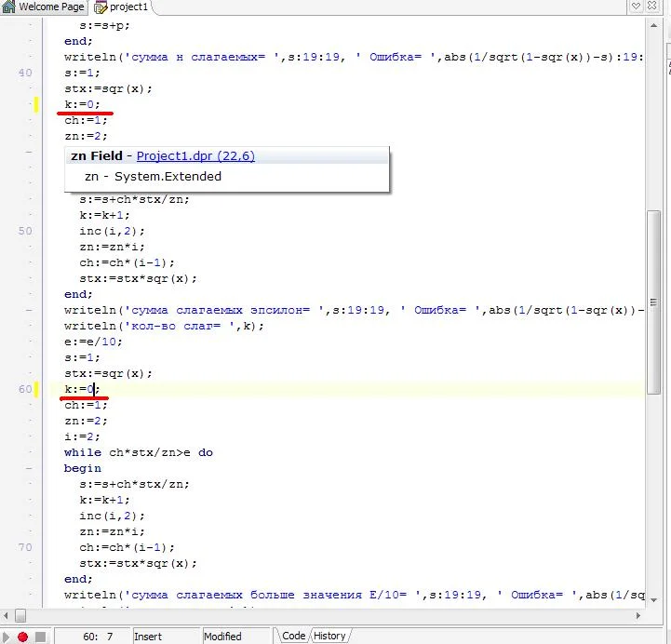Click the horizontal scrollbar left arrow
The height and width of the screenshot is (644, 671).
6,616
